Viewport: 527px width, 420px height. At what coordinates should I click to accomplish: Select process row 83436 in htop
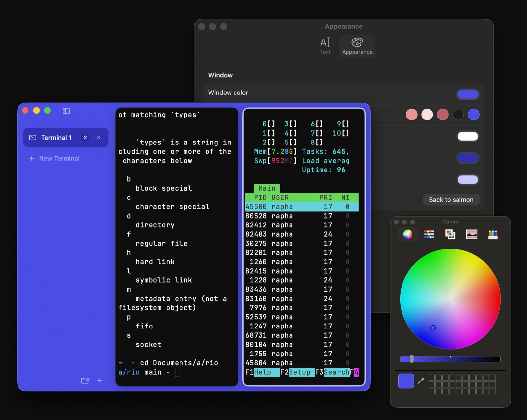tap(302, 289)
